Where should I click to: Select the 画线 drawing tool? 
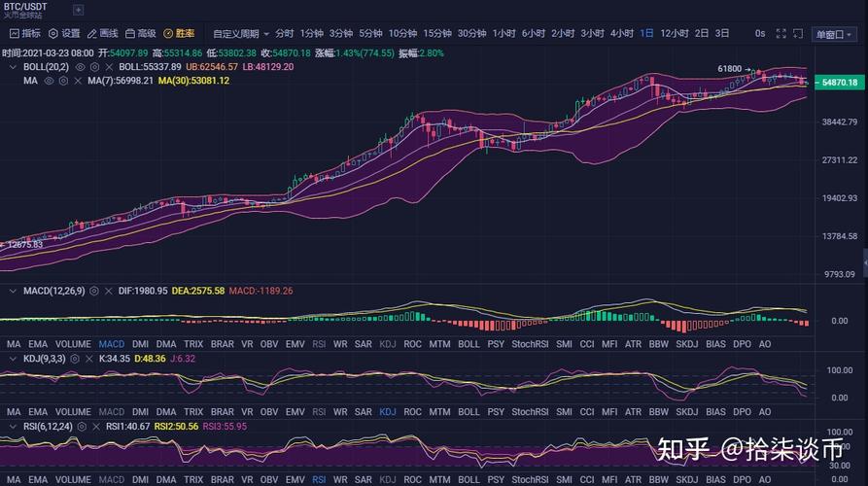[x=103, y=34]
